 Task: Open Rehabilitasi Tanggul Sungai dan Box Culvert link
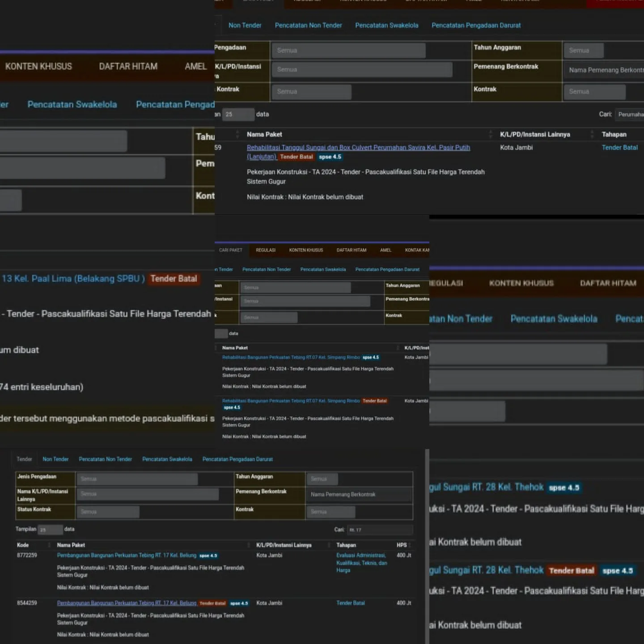click(358, 148)
